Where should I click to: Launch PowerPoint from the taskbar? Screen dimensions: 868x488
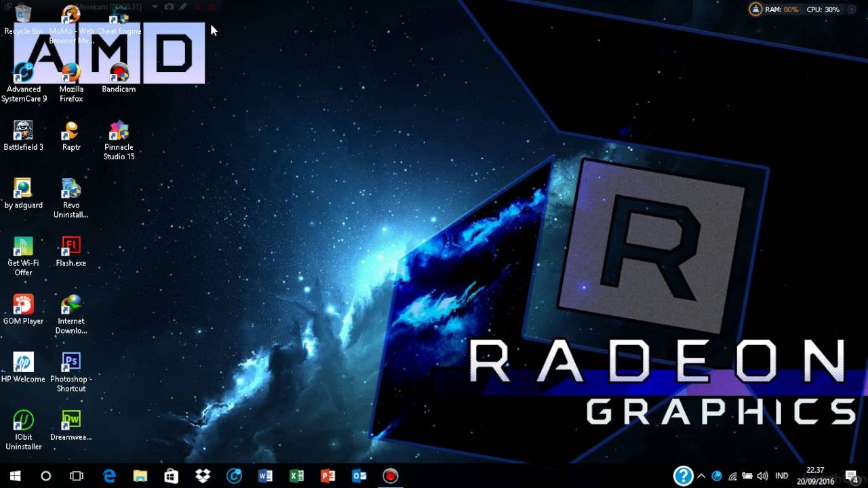(x=328, y=476)
